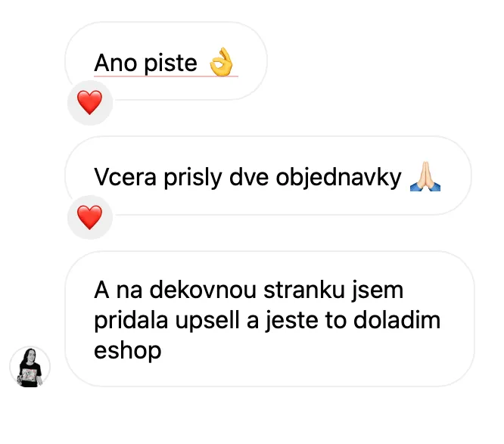Open heart reaction on "Vcera prisly" message
Image resolution: width=504 pixels, height=444 pixels.
pos(90,218)
